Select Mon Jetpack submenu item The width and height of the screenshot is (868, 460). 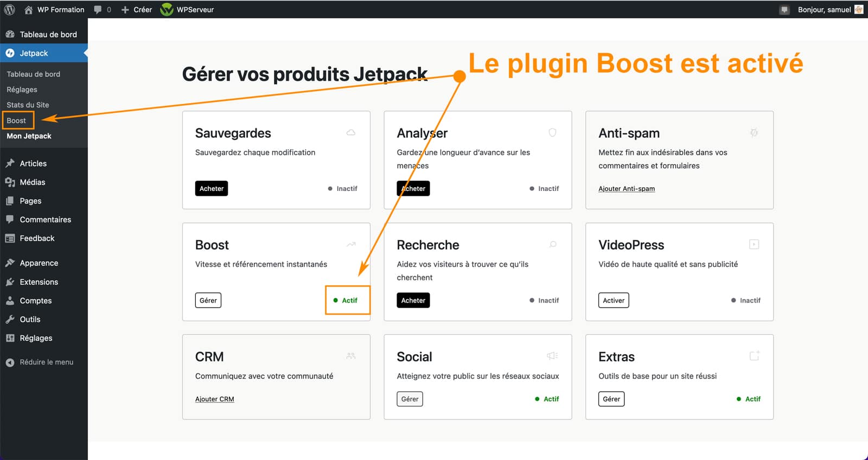(x=29, y=136)
